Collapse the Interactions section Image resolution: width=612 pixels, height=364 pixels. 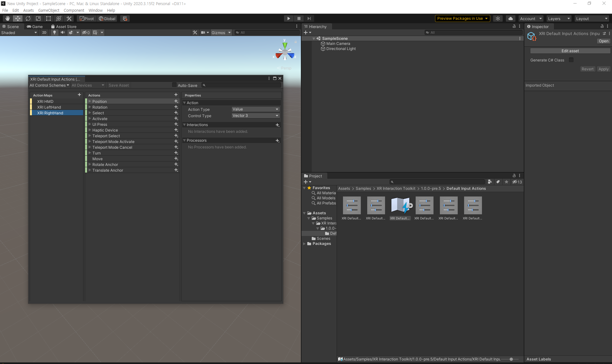[x=184, y=125]
